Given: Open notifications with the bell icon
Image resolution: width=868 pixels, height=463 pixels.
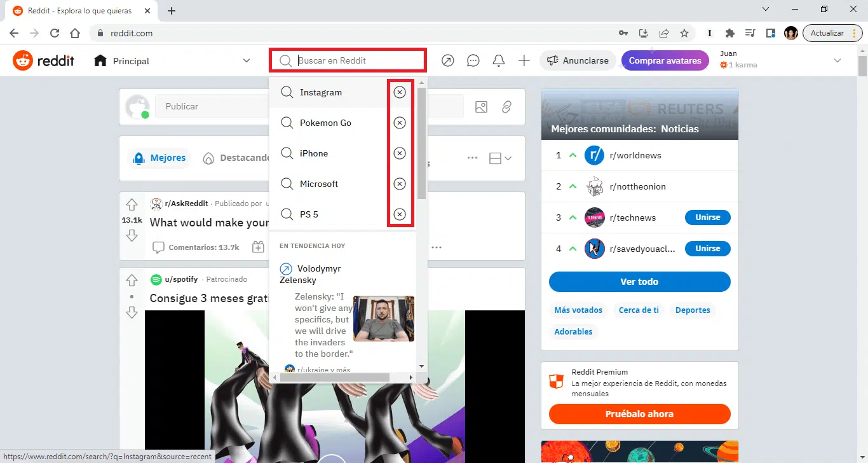Looking at the screenshot, I should (x=498, y=60).
